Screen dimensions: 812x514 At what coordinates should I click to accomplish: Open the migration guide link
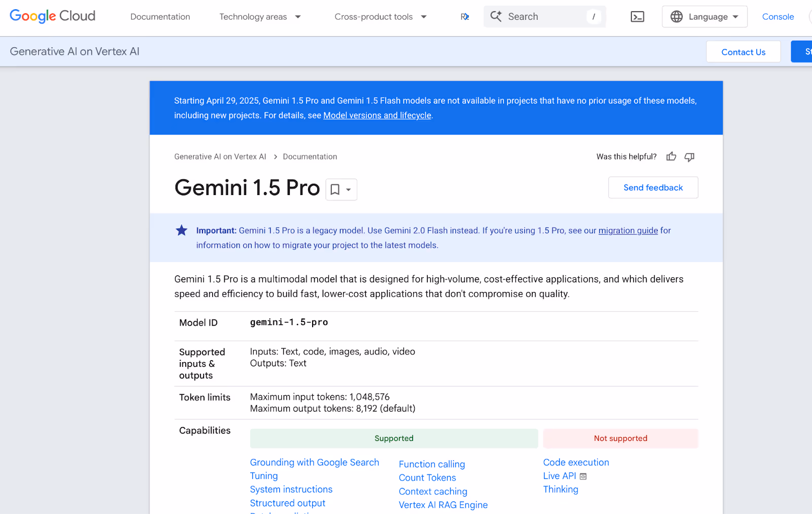pyautogui.click(x=628, y=230)
